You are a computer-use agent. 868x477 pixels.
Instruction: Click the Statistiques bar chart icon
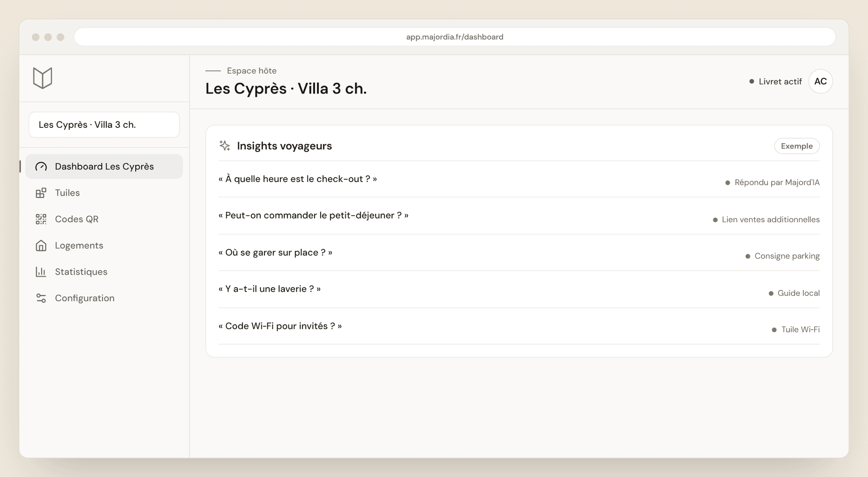[41, 272]
